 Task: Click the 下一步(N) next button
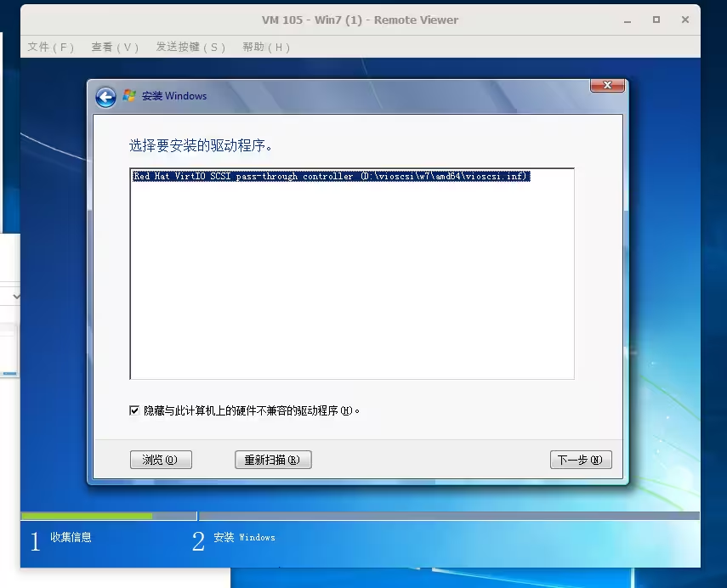pyautogui.click(x=581, y=460)
